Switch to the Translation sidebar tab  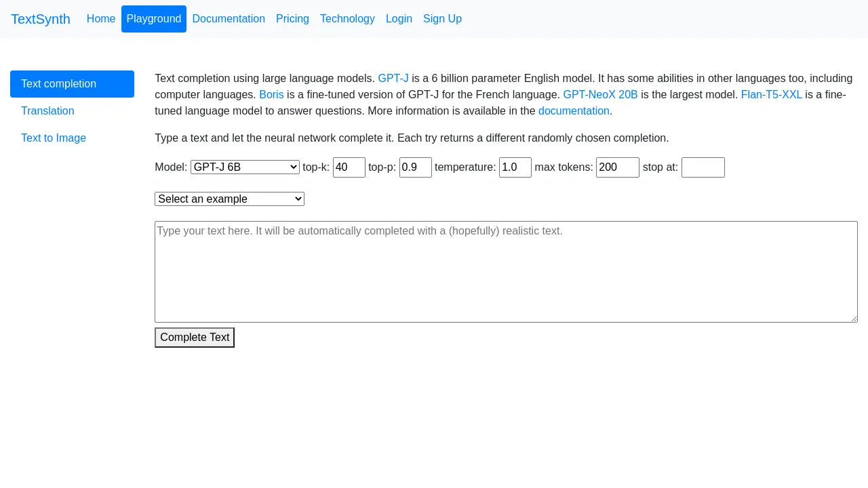(72, 111)
